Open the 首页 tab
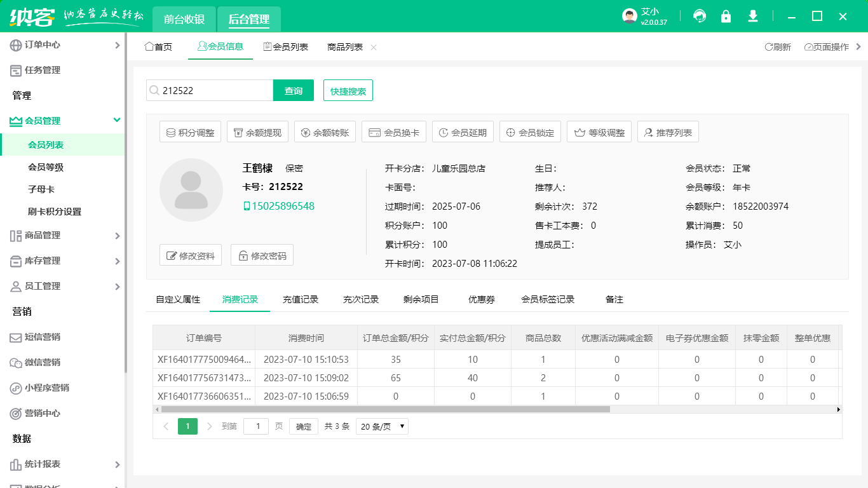 pyautogui.click(x=158, y=47)
